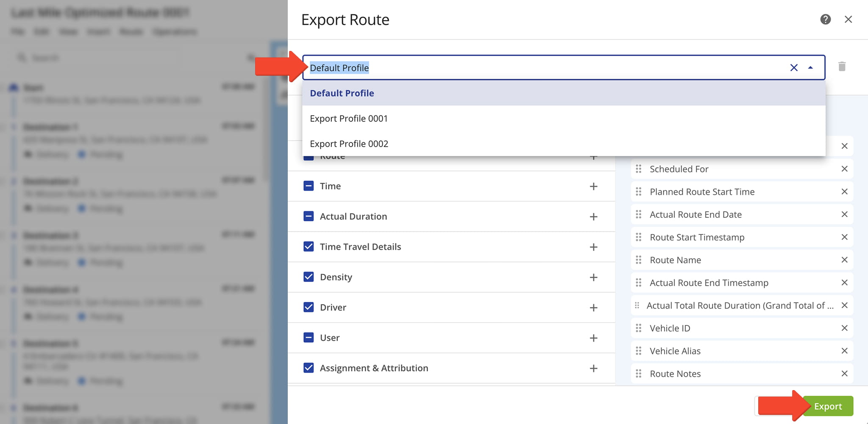Click the help question mark icon

pyautogui.click(x=825, y=20)
